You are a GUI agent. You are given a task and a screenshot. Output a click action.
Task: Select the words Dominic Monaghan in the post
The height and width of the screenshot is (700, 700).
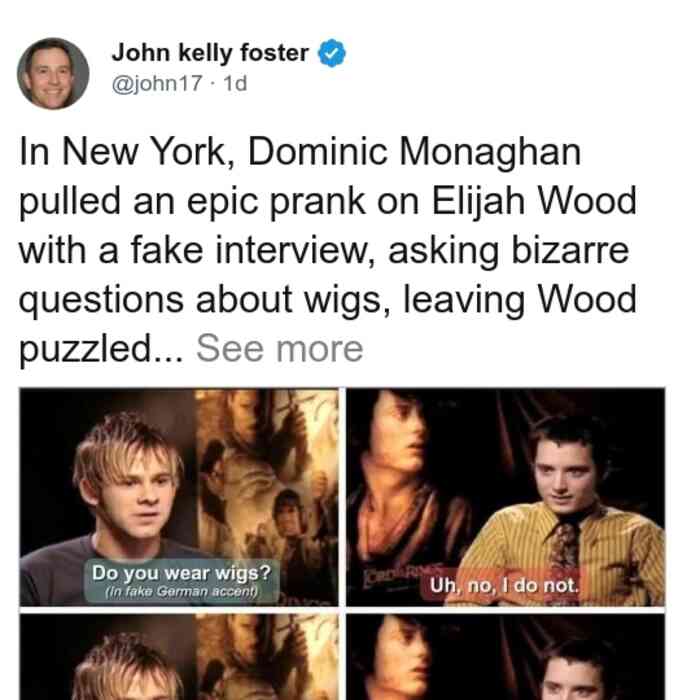[414, 152]
